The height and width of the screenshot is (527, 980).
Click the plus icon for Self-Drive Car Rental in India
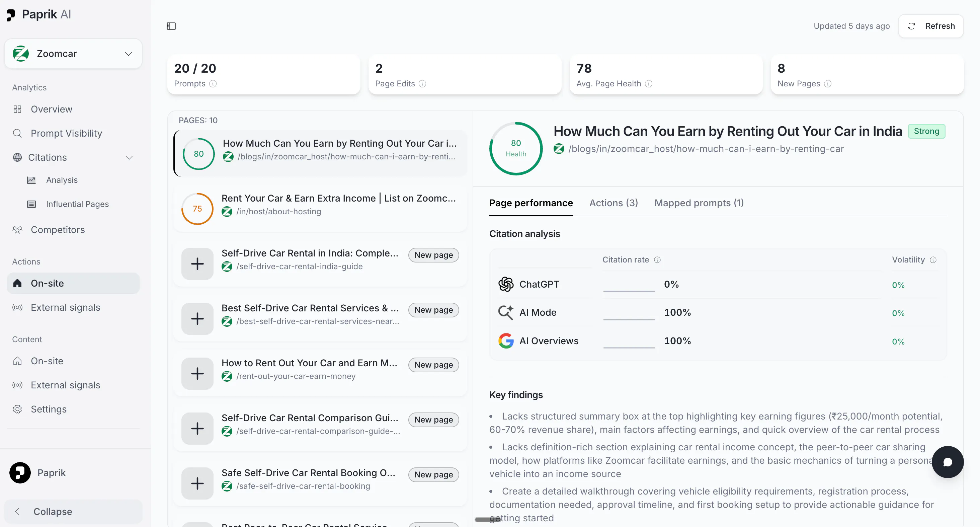click(x=197, y=264)
